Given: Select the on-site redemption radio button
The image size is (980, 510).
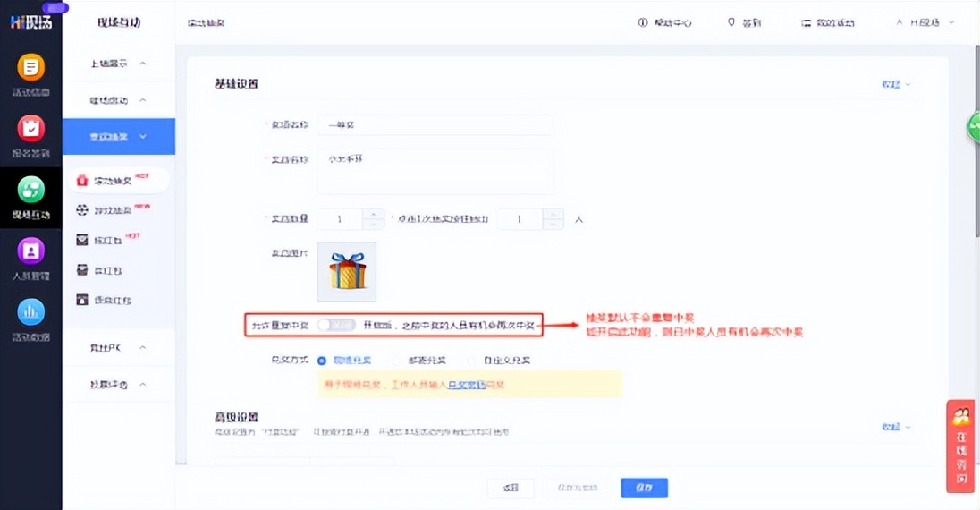Looking at the screenshot, I should tap(322, 361).
